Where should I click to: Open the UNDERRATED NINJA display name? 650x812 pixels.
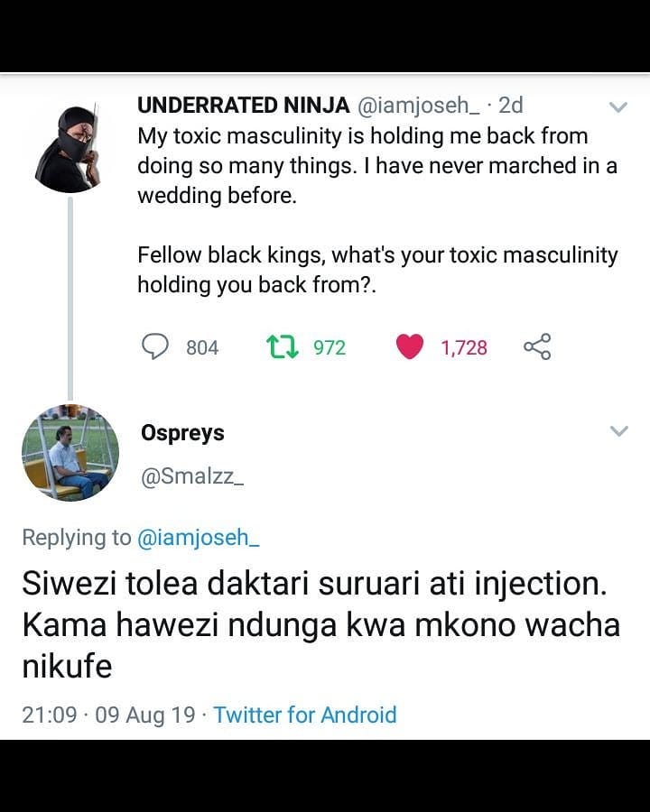[243, 106]
